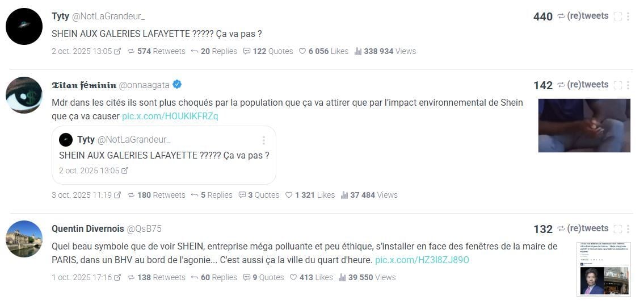This screenshot has height=308, width=644.
Task: Click the expand icon beside 132 (re)tweets
Action: click(x=618, y=228)
